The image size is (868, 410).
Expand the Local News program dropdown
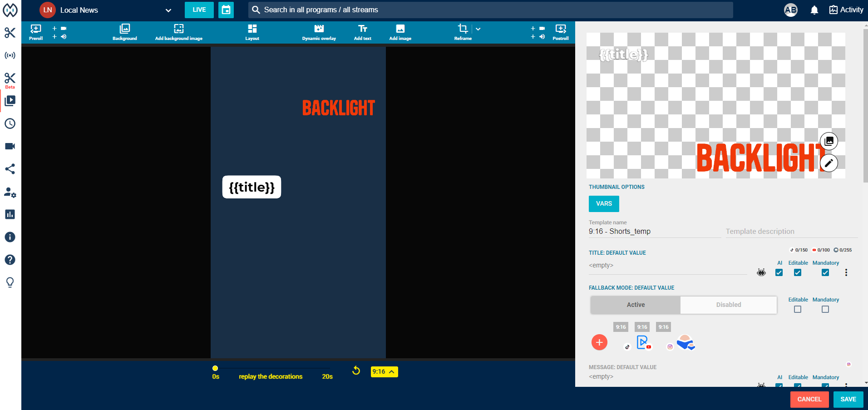pyautogui.click(x=168, y=10)
